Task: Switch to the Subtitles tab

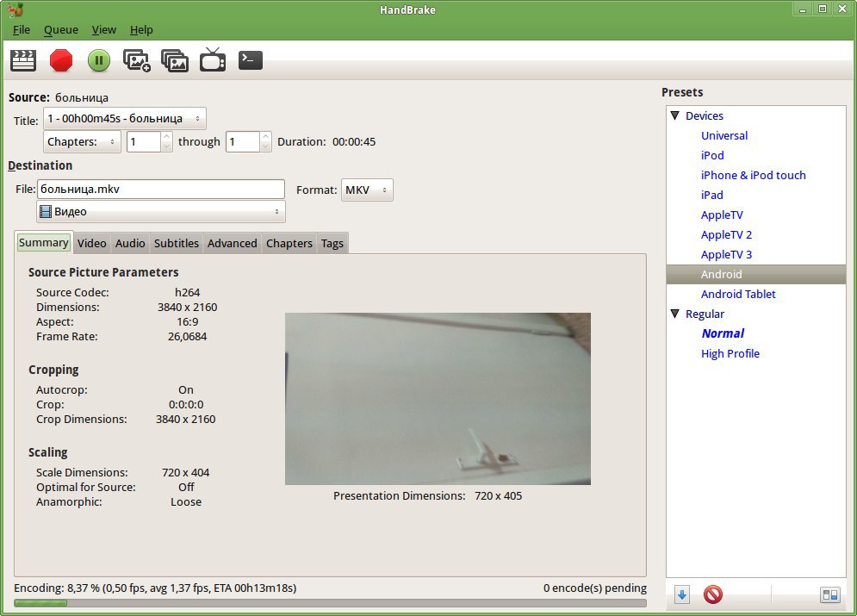Action: 177,243
